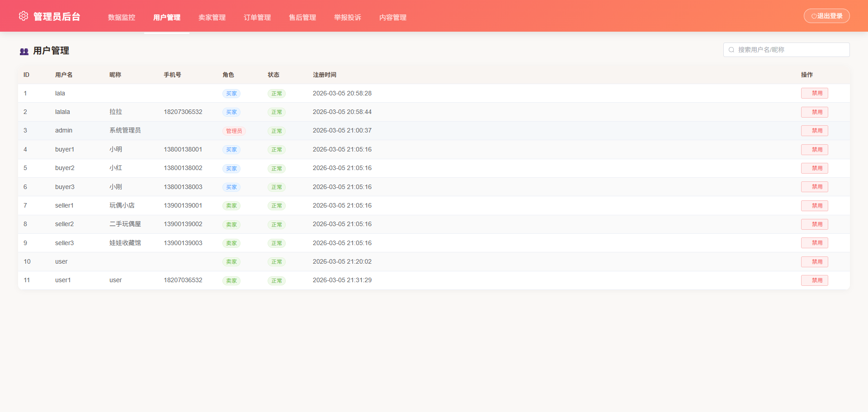Disable buyer1 using its 禁用 button

click(x=815, y=150)
